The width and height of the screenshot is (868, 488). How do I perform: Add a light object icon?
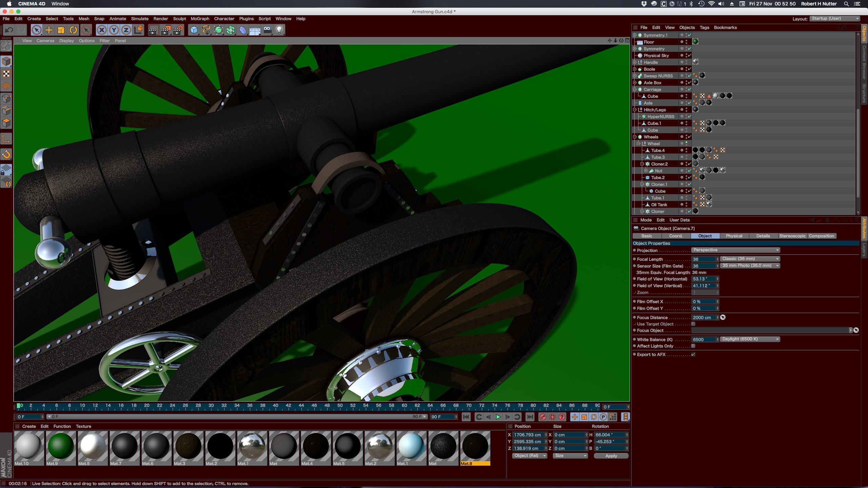click(x=279, y=30)
